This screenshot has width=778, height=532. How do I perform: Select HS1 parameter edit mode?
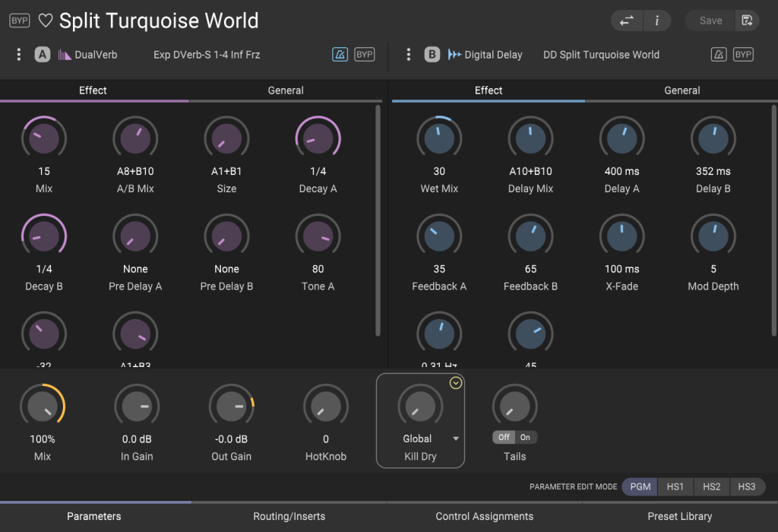tap(675, 487)
